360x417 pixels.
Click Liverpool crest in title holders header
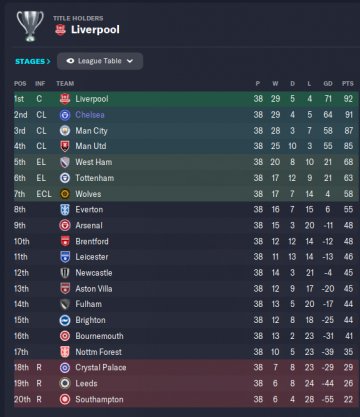pos(60,30)
